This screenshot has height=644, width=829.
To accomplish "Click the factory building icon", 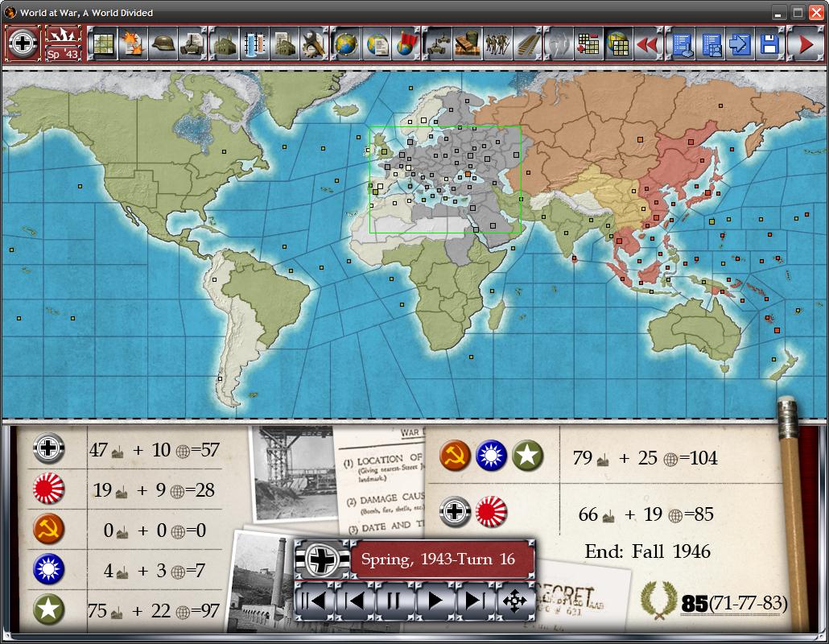I will coord(225,43).
